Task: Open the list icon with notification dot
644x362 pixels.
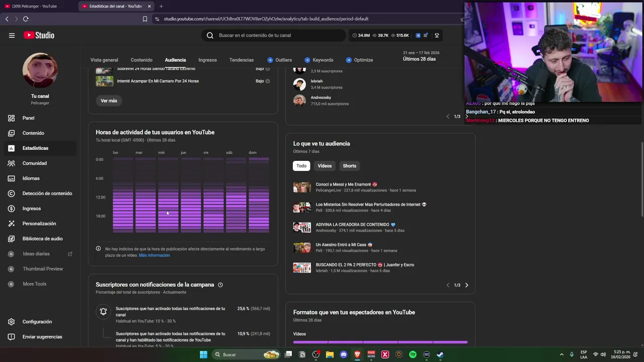Action: pos(426,35)
